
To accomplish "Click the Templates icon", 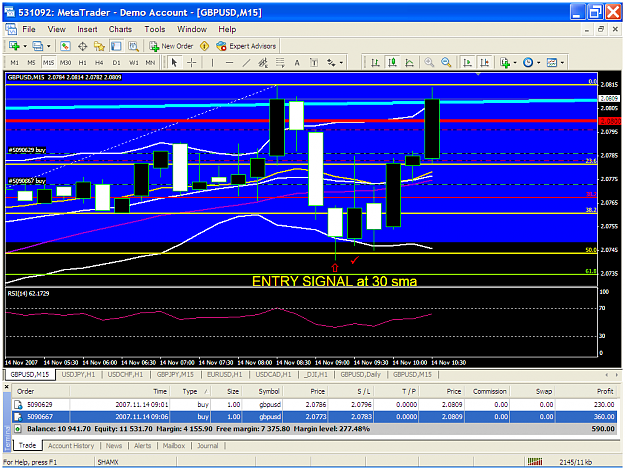I will [x=552, y=63].
